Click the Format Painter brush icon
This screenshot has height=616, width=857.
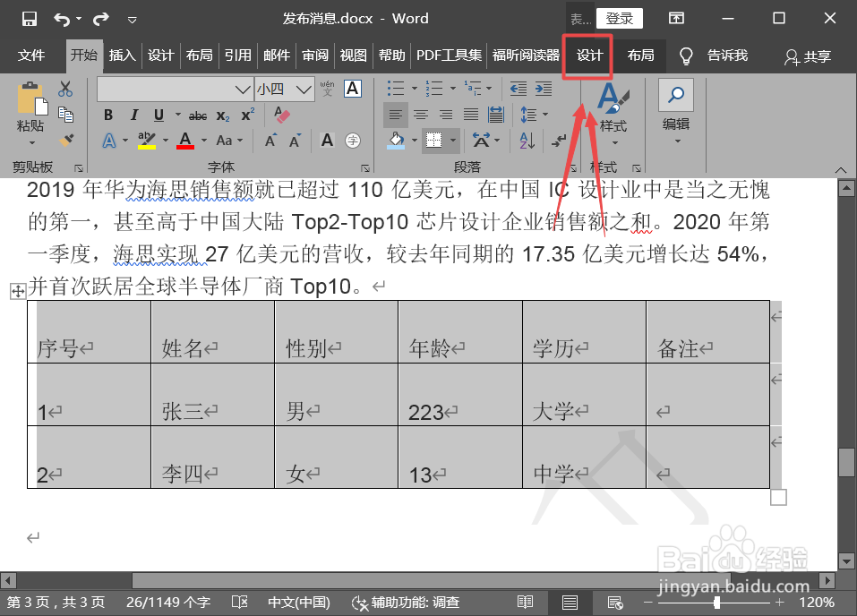[x=66, y=140]
